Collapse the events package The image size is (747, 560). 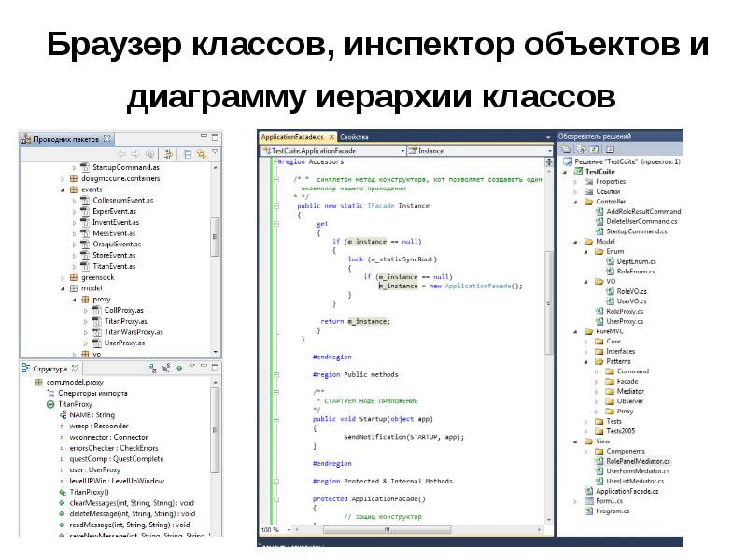coord(63,190)
